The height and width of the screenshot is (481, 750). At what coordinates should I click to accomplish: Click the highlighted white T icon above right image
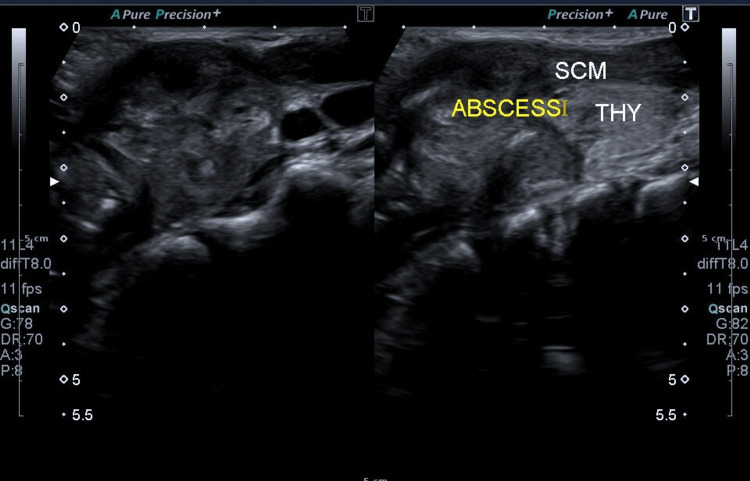[x=691, y=14]
